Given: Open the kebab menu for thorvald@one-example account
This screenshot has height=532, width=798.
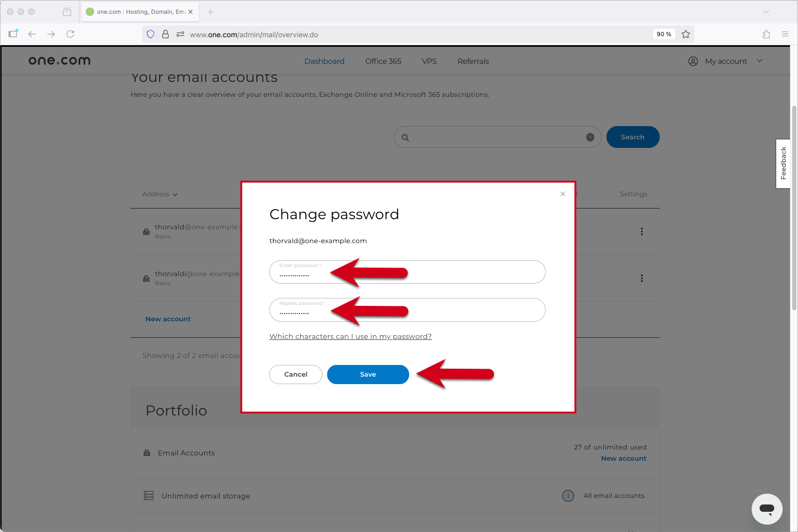Looking at the screenshot, I should click(x=642, y=231).
